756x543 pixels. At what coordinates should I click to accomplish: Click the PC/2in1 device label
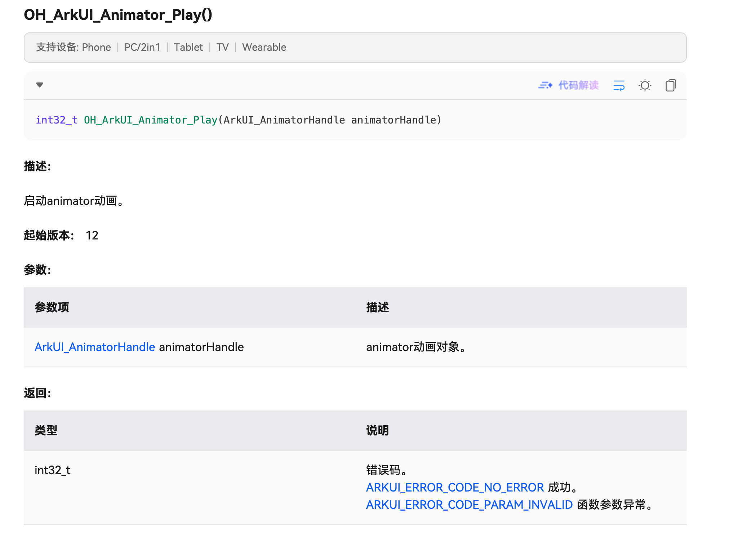(142, 47)
